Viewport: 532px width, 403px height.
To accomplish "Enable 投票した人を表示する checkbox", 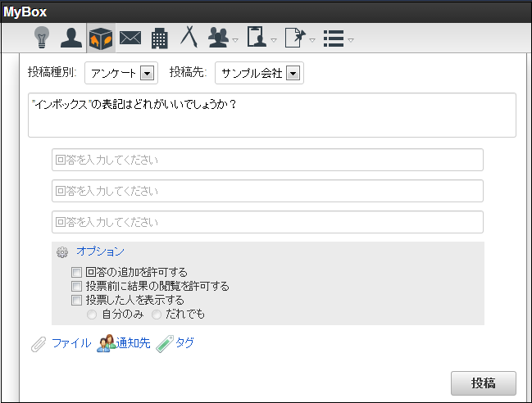I will pyautogui.click(x=76, y=300).
